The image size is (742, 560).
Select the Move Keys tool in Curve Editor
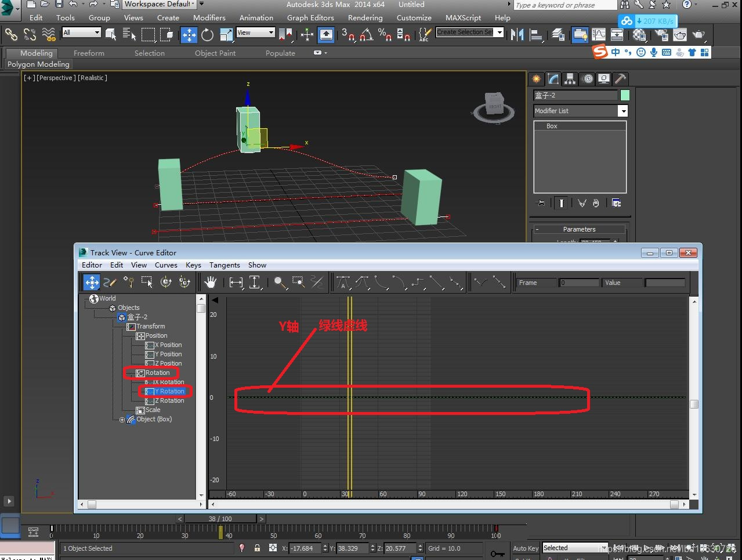pyautogui.click(x=92, y=283)
